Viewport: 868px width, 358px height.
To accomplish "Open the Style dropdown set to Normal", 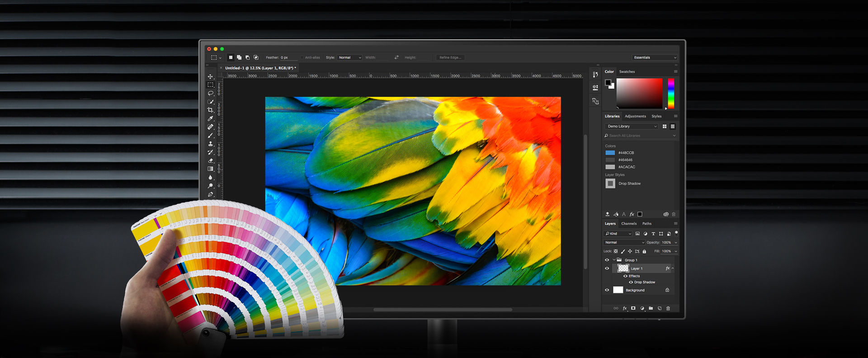I will click(349, 57).
